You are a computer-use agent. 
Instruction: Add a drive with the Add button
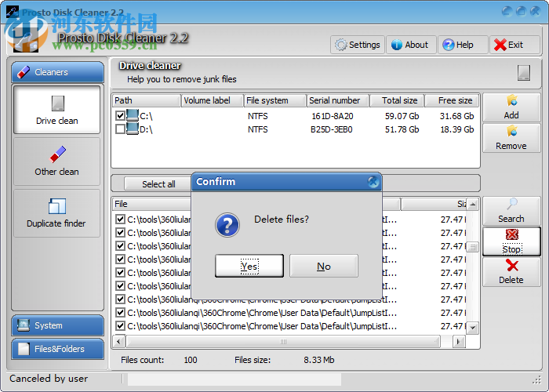[511, 107]
